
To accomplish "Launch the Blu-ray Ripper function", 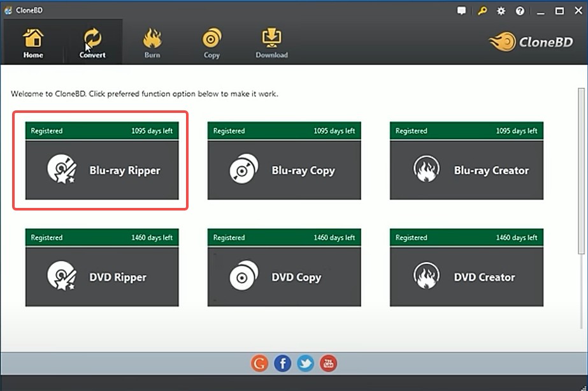I will [102, 170].
